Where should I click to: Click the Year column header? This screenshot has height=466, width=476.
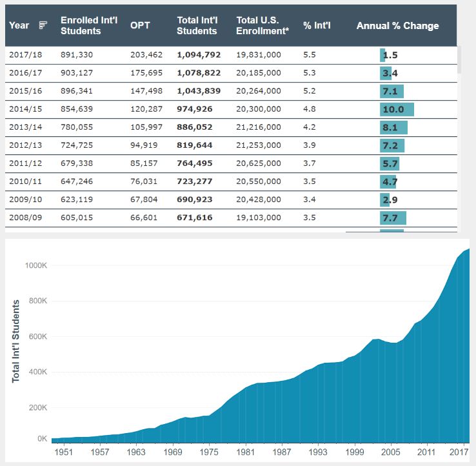coord(19,25)
